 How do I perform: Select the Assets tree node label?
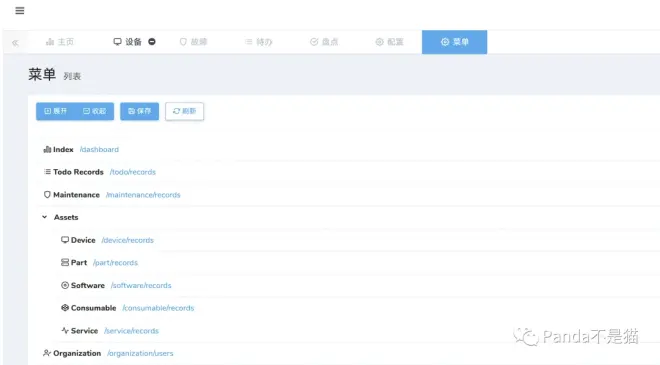point(66,217)
